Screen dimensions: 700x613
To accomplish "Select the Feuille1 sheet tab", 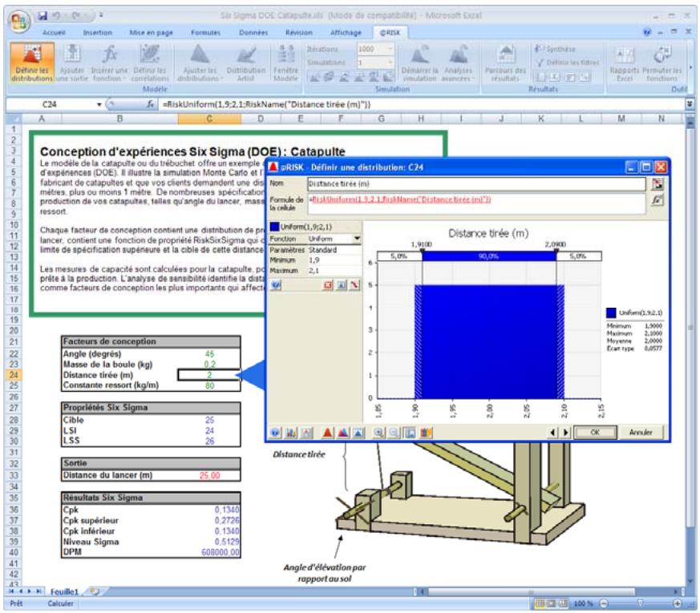I will (x=64, y=591).
